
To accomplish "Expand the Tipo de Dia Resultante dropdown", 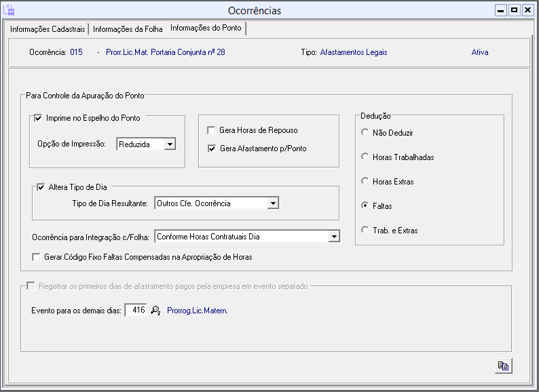I will point(272,203).
